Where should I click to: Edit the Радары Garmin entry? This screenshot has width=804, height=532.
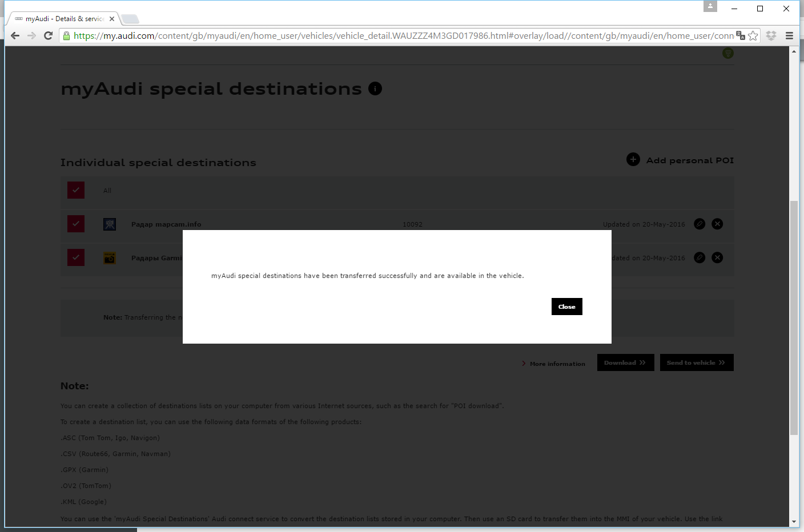[700, 257]
